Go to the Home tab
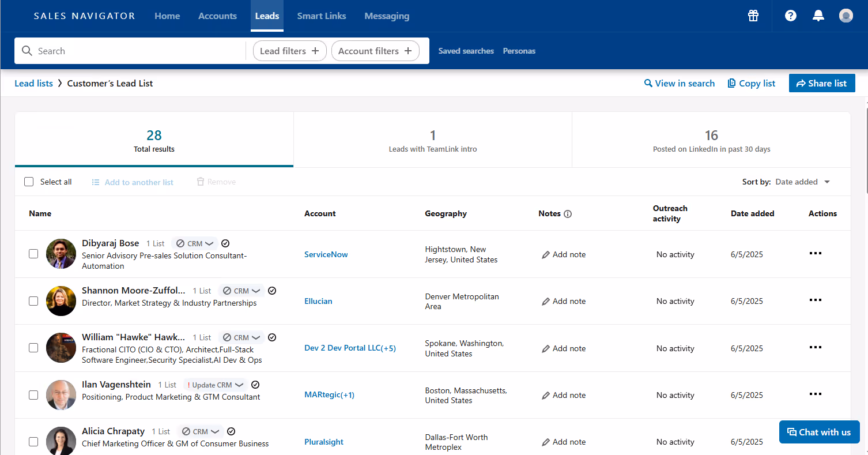The image size is (868, 455). point(167,16)
